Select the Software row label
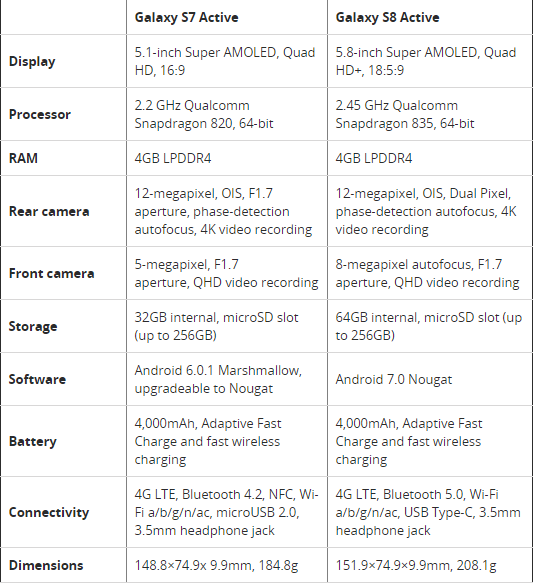The width and height of the screenshot is (533, 583). tap(37, 379)
